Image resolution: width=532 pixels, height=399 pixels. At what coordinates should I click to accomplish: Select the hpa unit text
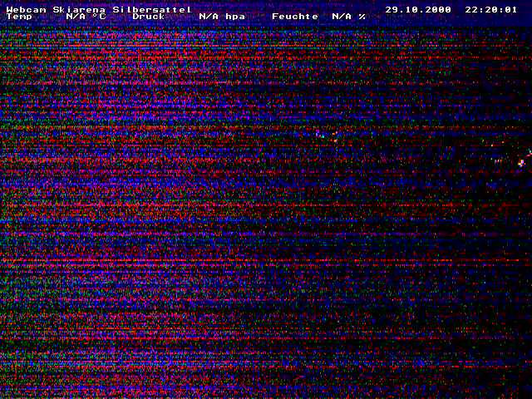[235, 17]
